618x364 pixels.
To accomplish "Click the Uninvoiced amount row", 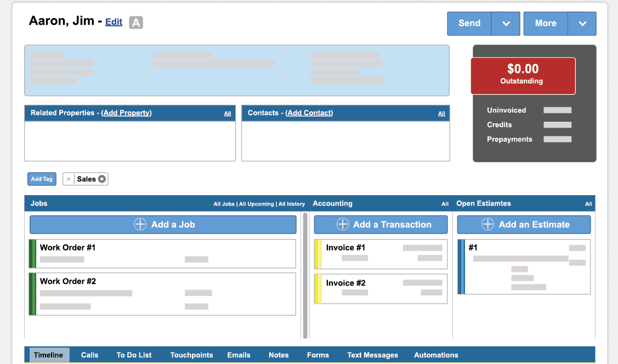I will pyautogui.click(x=529, y=110).
